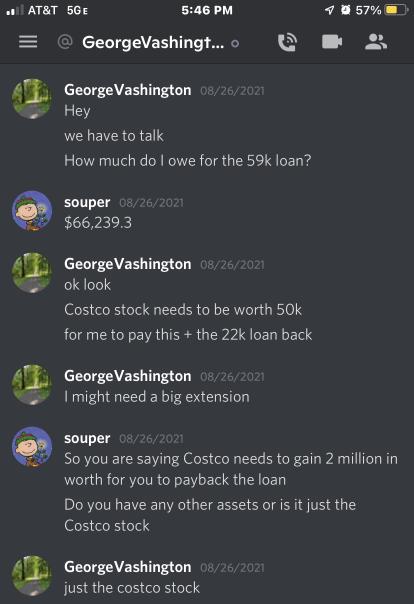Tap the GeorgeVashington username above 'ok look'
The height and width of the screenshot is (604, 414).
pos(127,264)
